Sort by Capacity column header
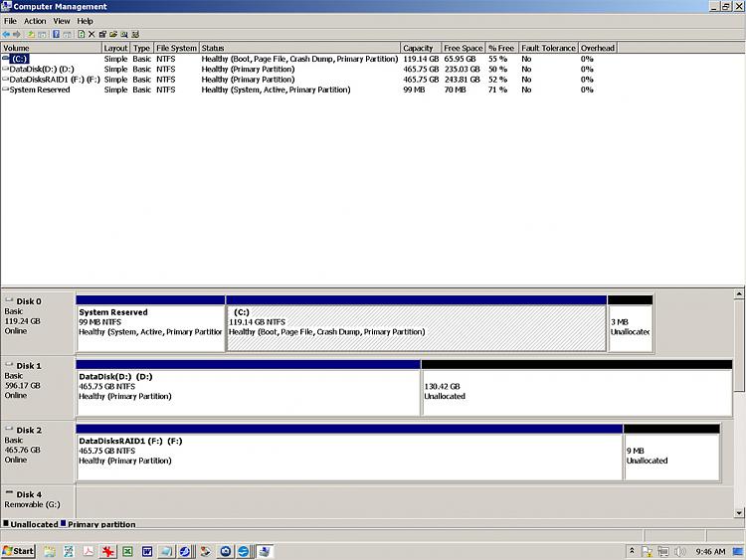 [x=421, y=48]
